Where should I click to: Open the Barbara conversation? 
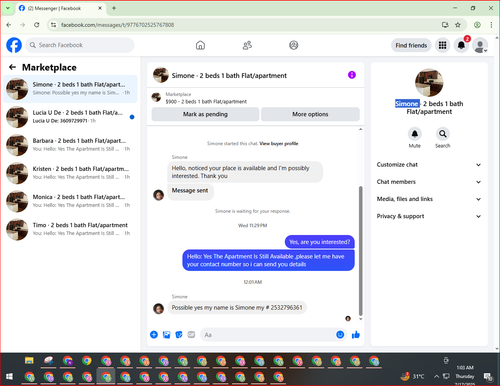coord(70,145)
